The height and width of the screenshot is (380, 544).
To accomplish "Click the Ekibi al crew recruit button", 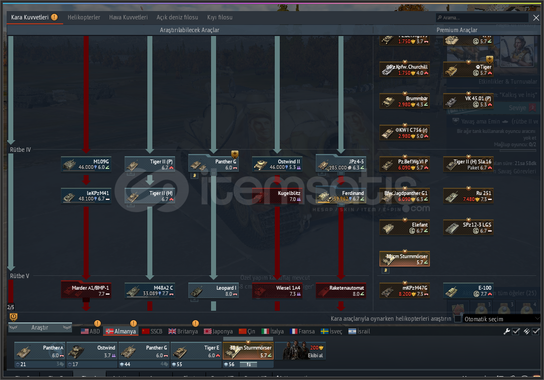I will 301,351.
